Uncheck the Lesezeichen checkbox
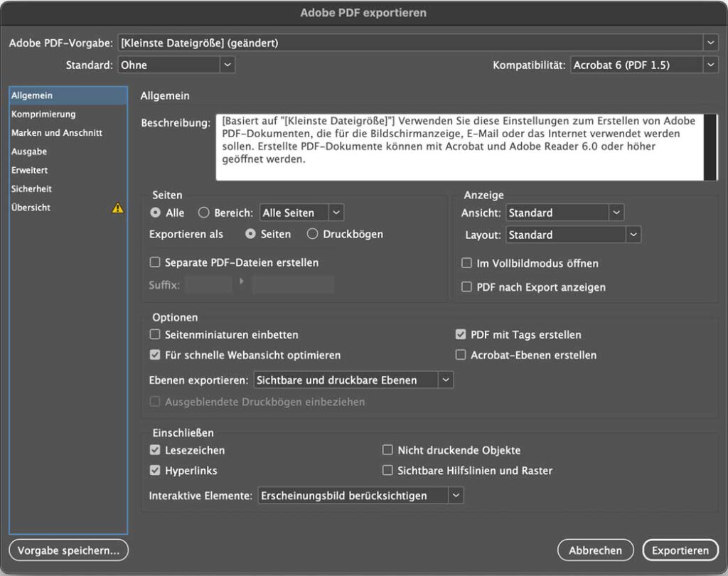 pos(154,450)
